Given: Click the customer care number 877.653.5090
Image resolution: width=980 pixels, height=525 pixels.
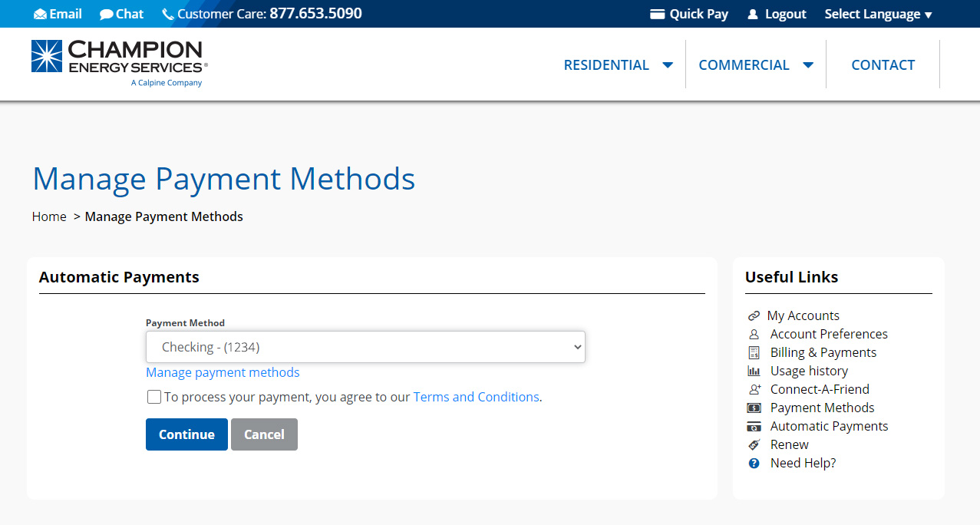Looking at the screenshot, I should pyautogui.click(x=315, y=14).
